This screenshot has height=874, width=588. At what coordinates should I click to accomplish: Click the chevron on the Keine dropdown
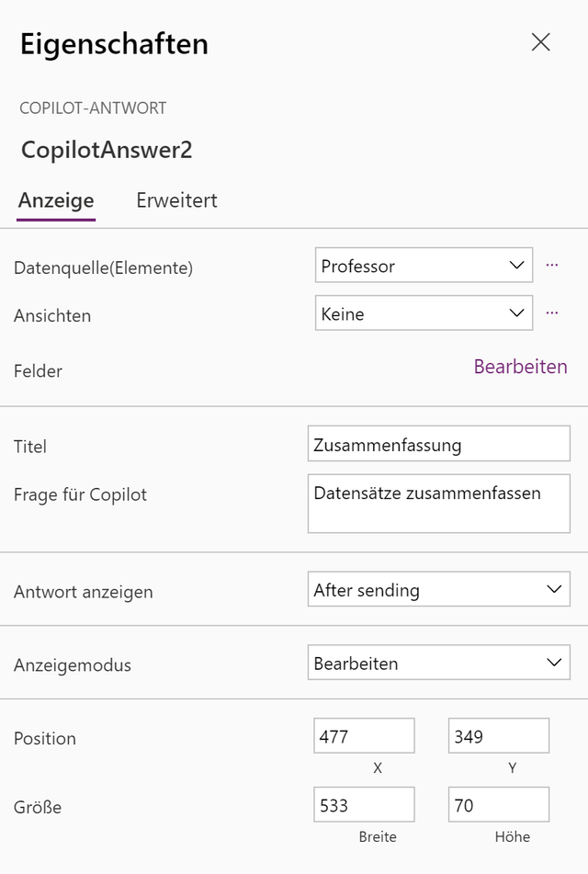pos(515,312)
